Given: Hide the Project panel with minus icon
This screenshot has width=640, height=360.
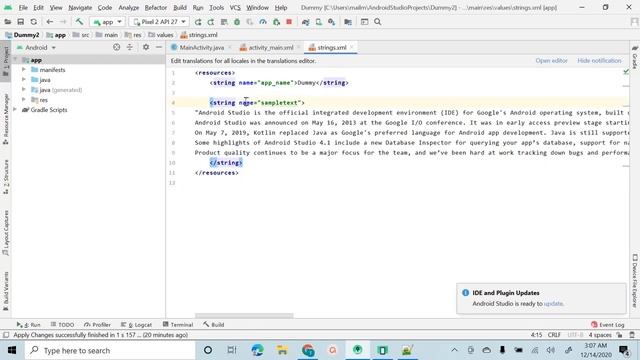Looking at the screenshot, I should [x=159, y=48].
